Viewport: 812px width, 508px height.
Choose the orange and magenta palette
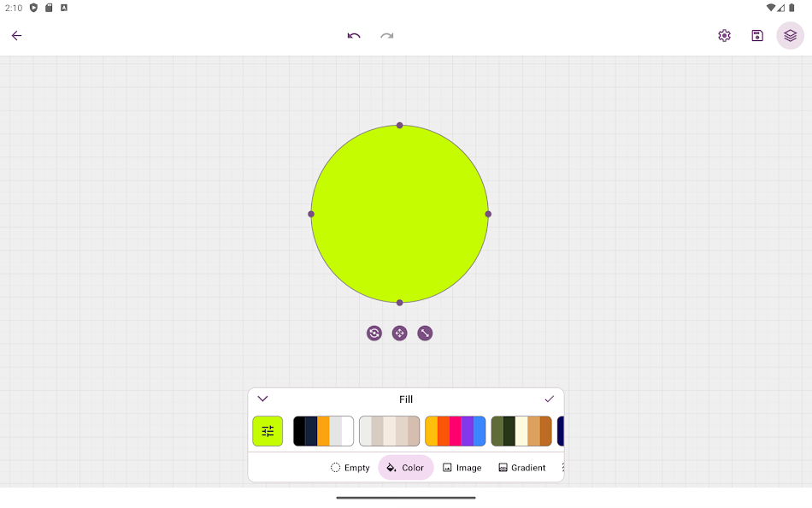[x=455, y=431]
